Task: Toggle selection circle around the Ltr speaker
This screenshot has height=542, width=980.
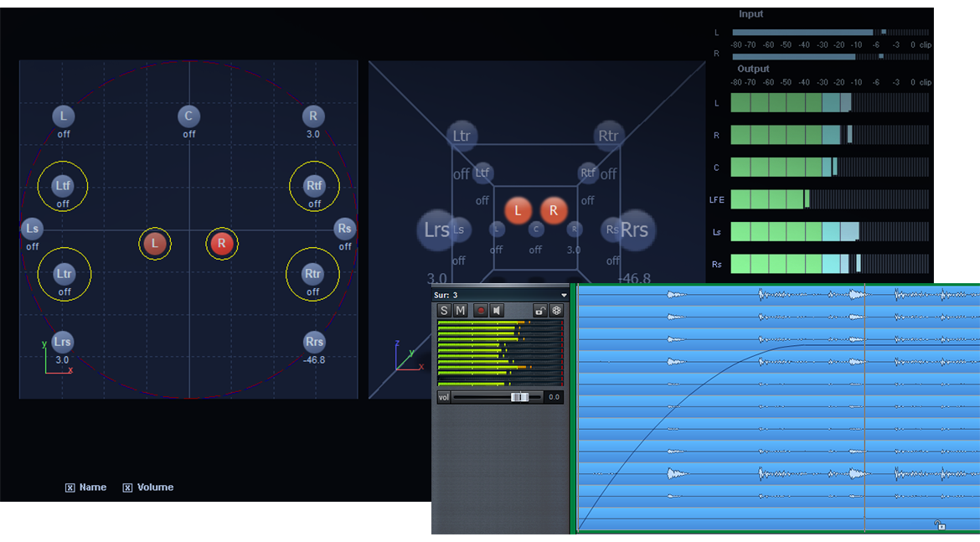Action: tap(64, 274)
